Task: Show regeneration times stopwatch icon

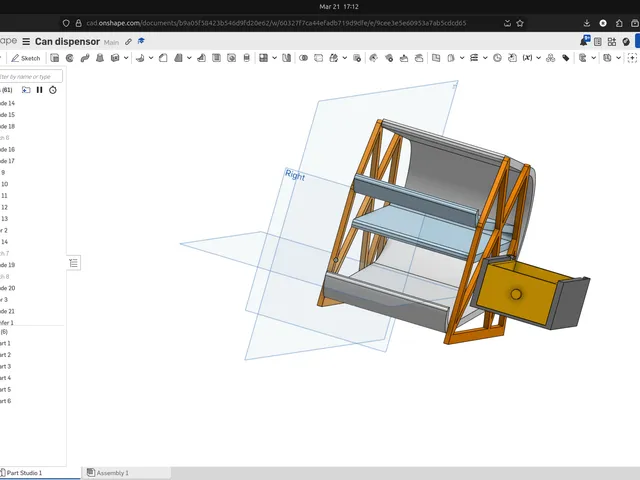Action: 53,90
